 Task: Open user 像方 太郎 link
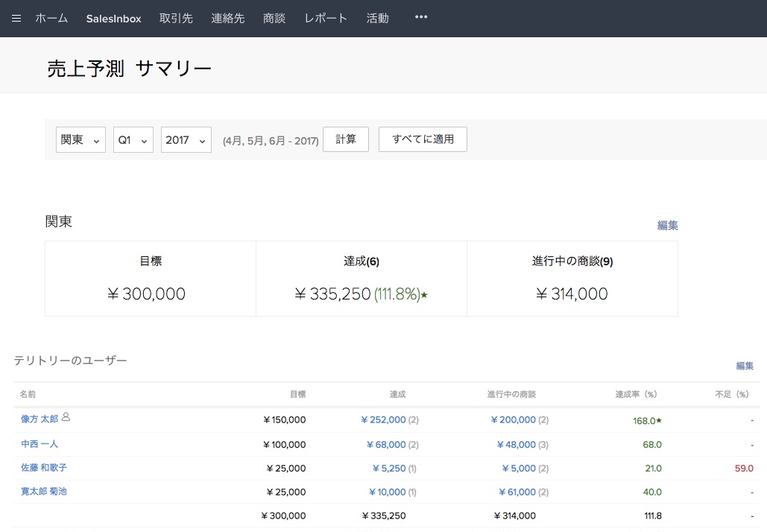point(40,419)
